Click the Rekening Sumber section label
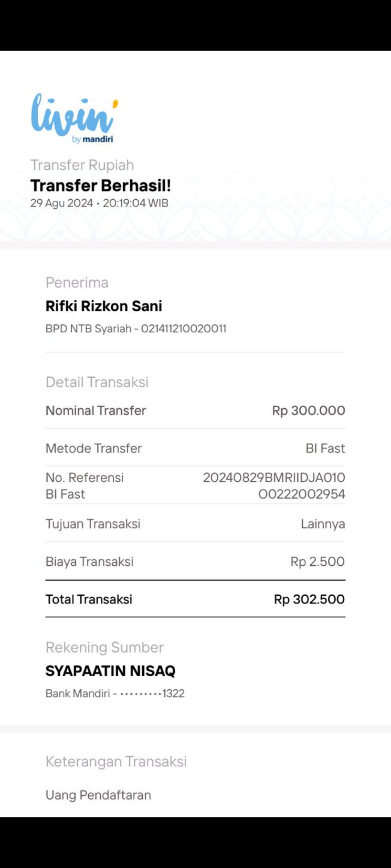 pos(105,647)
